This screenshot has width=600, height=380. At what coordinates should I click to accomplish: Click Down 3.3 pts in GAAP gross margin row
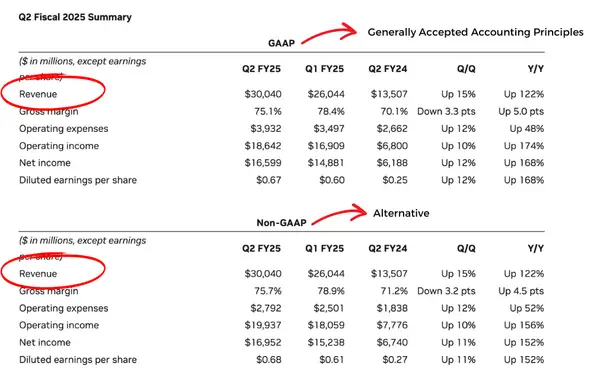446,111
